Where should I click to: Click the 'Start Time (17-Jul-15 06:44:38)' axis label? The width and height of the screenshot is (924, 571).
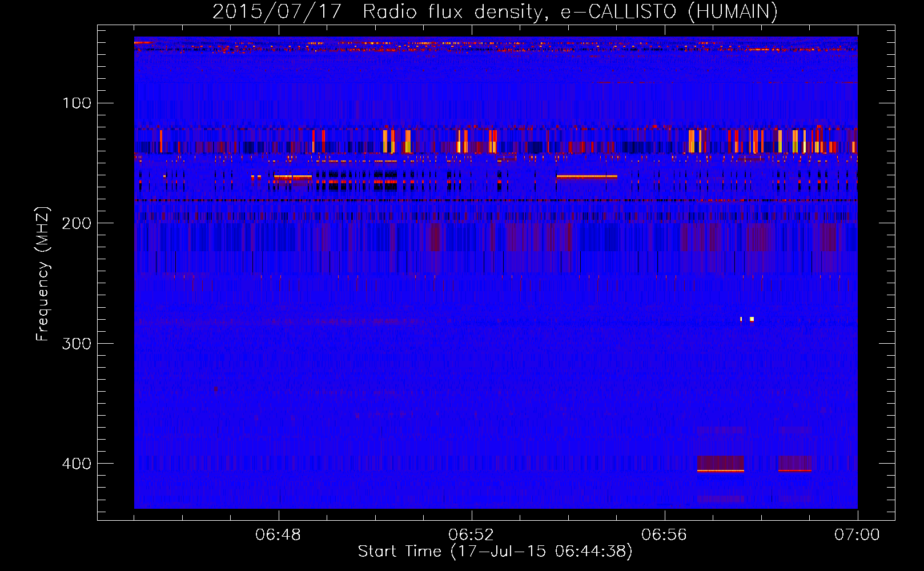[495, 552]
